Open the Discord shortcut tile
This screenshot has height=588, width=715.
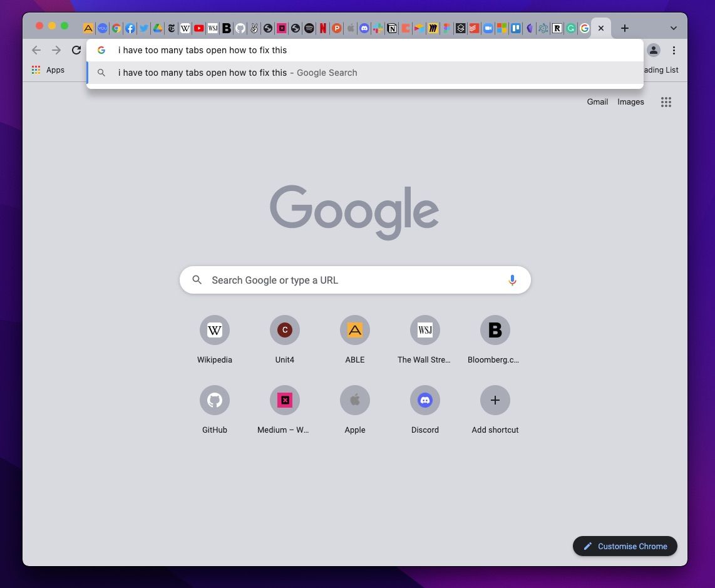[425, 410]
